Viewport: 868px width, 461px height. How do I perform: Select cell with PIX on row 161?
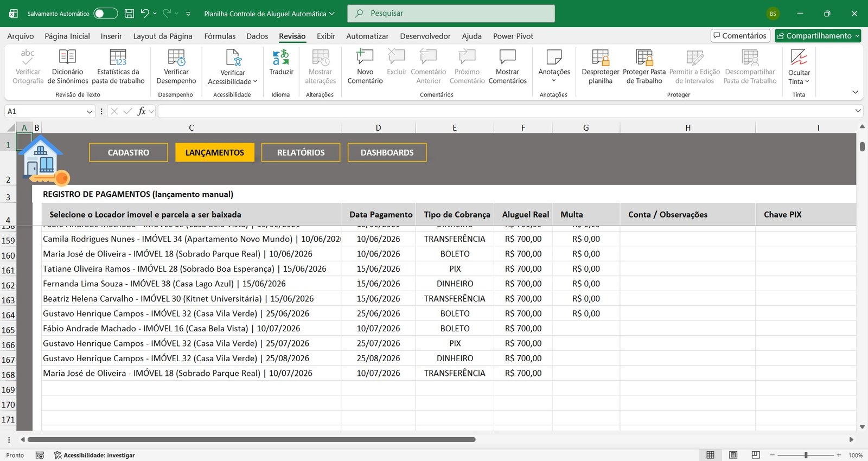[455, 269]
